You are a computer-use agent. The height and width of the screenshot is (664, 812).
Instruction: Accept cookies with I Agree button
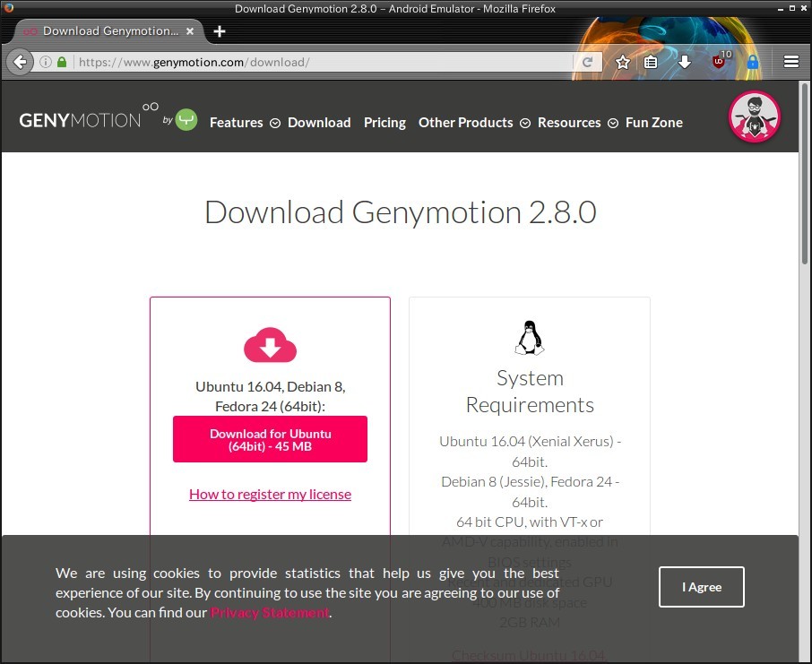[701, 587]
